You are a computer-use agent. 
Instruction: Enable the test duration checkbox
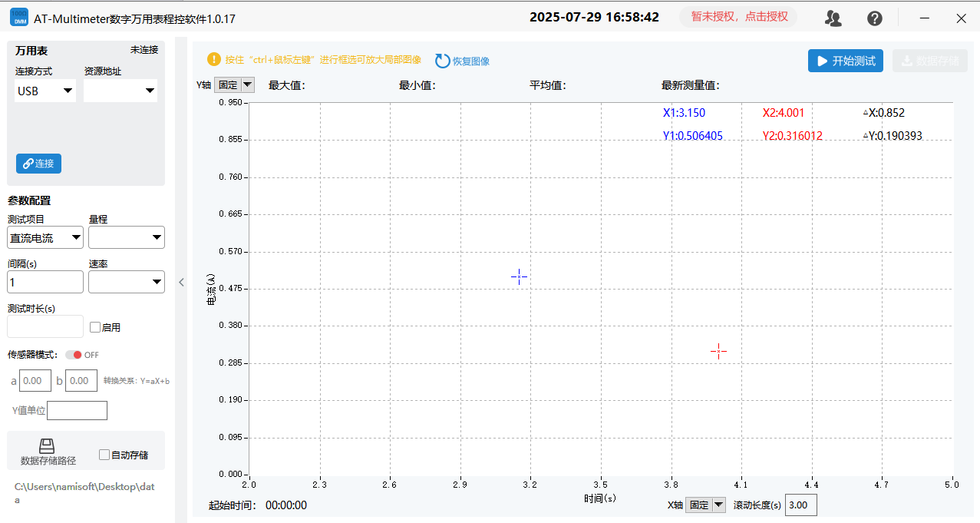tap(95, 327)
